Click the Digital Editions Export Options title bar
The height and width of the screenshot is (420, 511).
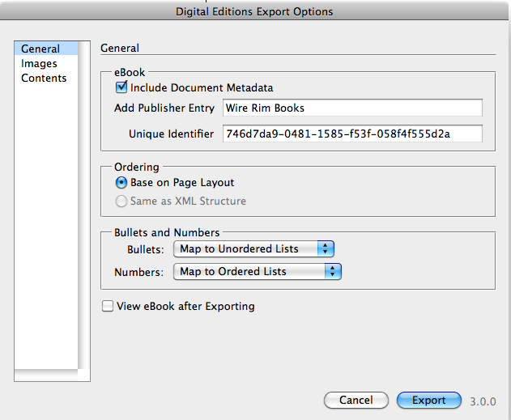tap(255, 12)
